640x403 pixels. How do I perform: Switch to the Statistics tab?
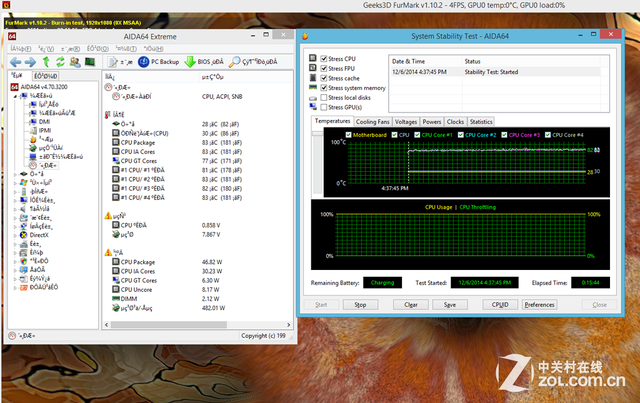[481, 122]
